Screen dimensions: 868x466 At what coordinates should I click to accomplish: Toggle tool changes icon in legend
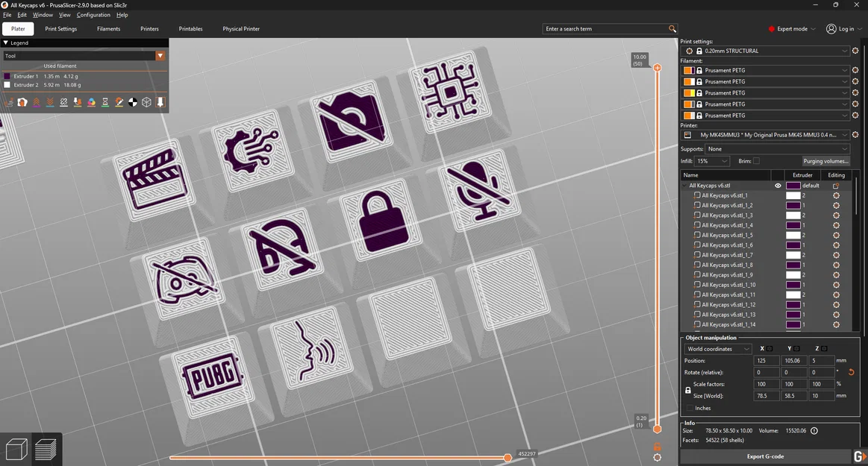(78, 102)
